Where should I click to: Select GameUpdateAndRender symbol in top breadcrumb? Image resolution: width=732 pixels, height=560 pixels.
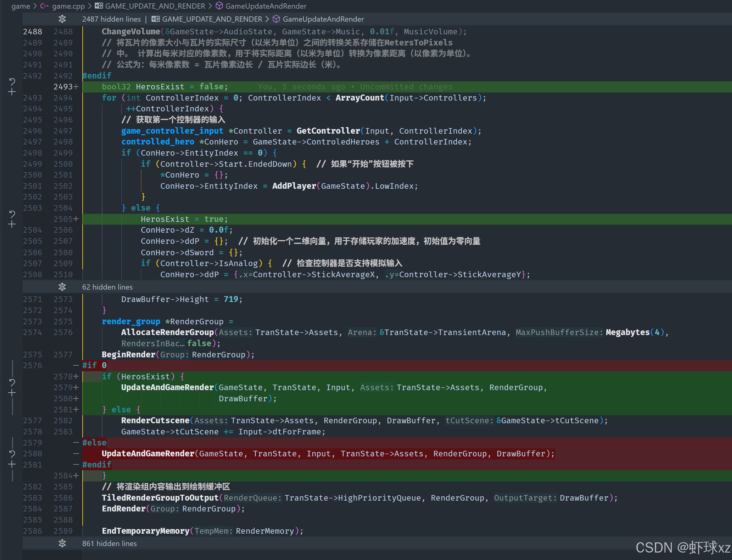(x=266, y=6)
